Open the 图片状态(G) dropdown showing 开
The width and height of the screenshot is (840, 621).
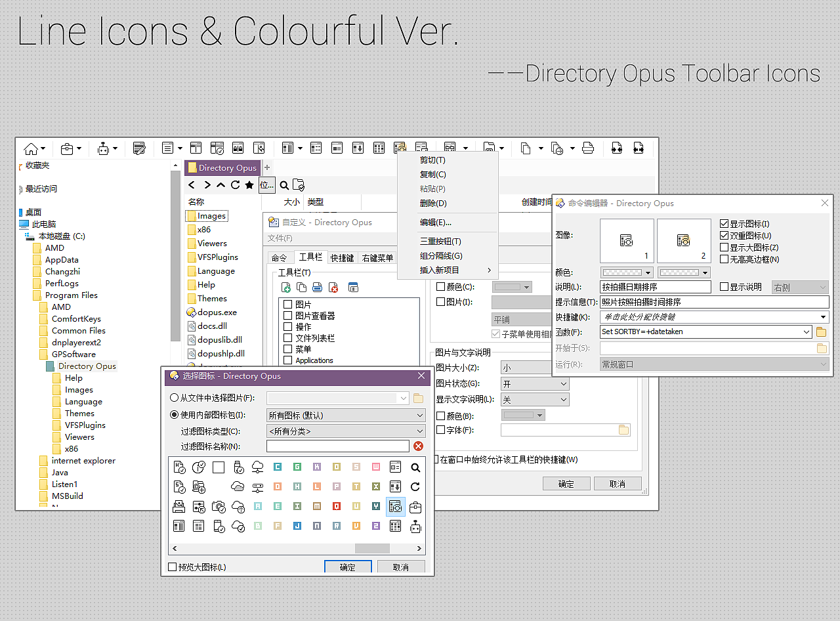(535, 383)
